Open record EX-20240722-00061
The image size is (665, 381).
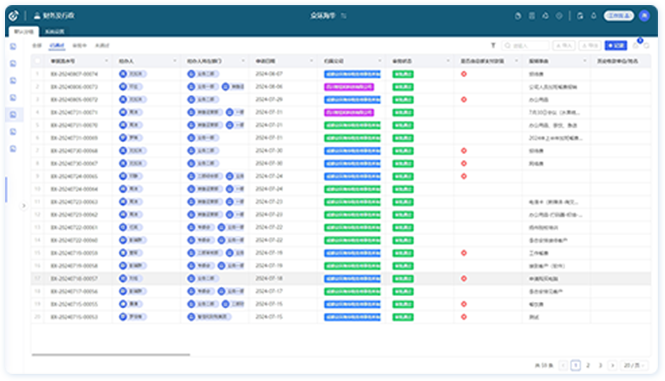(x=74, y=227)
